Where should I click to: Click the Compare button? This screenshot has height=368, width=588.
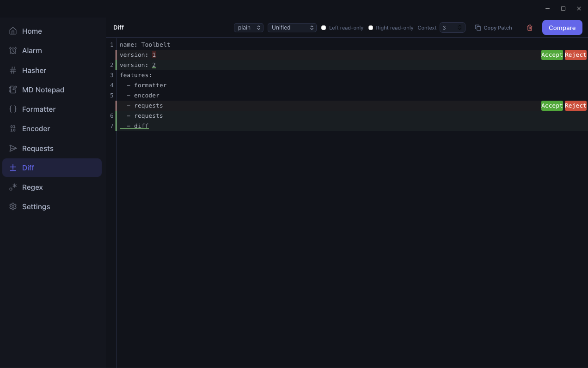pos(562,27)
